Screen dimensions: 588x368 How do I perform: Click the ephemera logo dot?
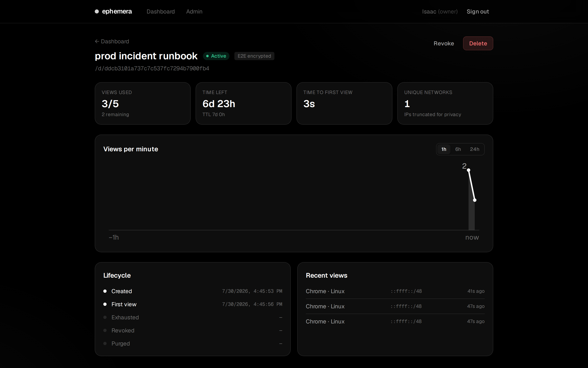point(97,11)
